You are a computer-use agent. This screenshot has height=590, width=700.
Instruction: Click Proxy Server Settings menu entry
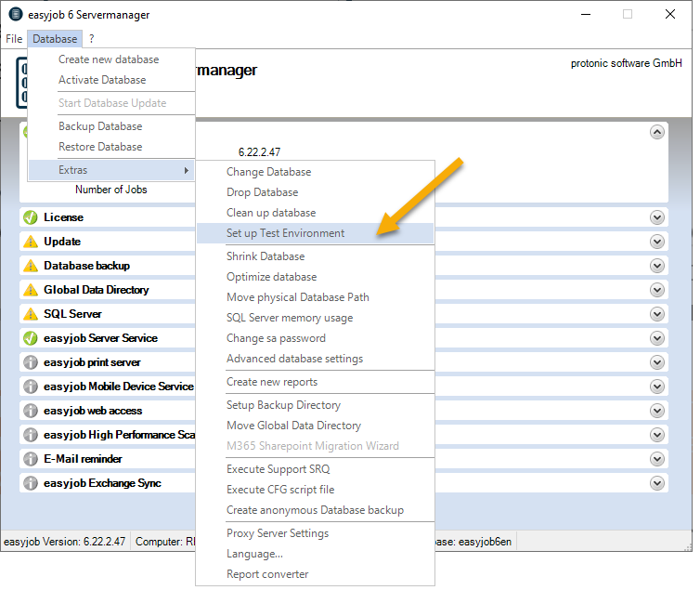pyautogui.click(x=278, y=533)
